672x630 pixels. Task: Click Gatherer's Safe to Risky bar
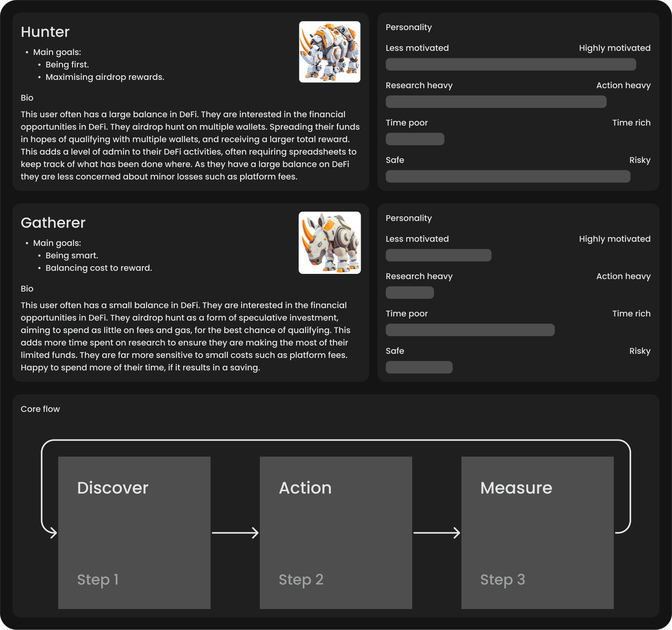point(419,367)
